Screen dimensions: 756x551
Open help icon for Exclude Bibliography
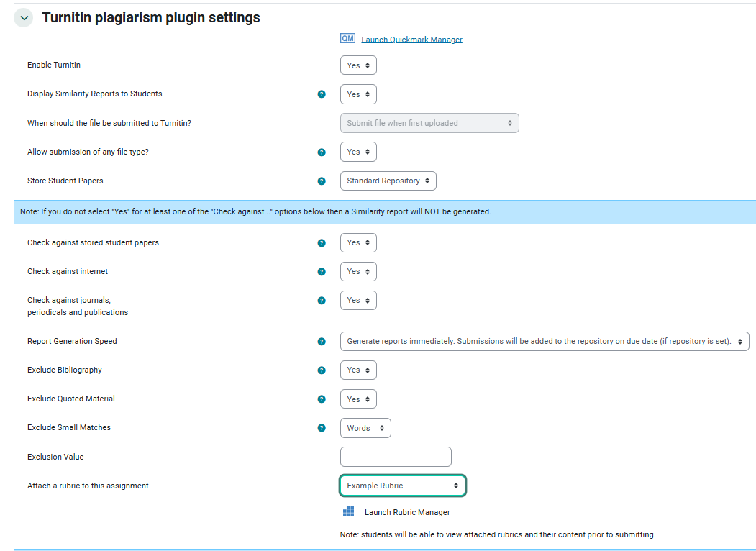[x=322, y=370]
